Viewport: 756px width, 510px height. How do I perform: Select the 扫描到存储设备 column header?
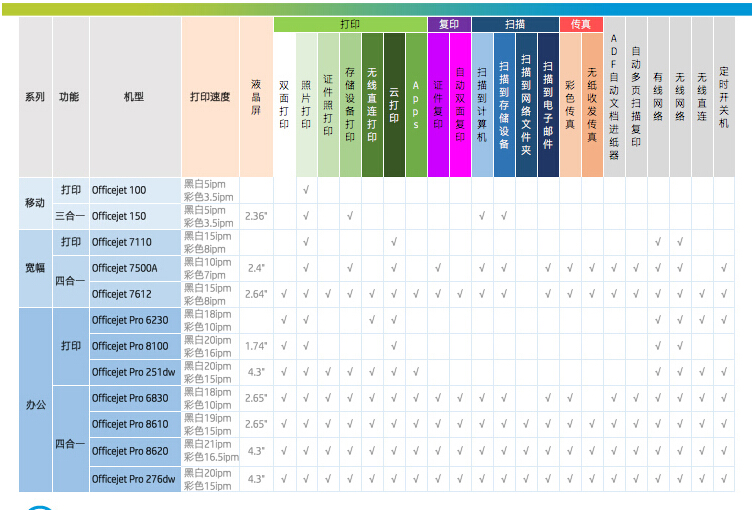(x=504, y=105)
